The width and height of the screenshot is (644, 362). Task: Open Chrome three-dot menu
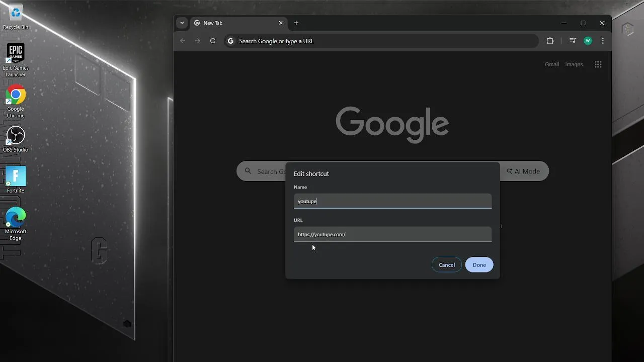(603, 41)
